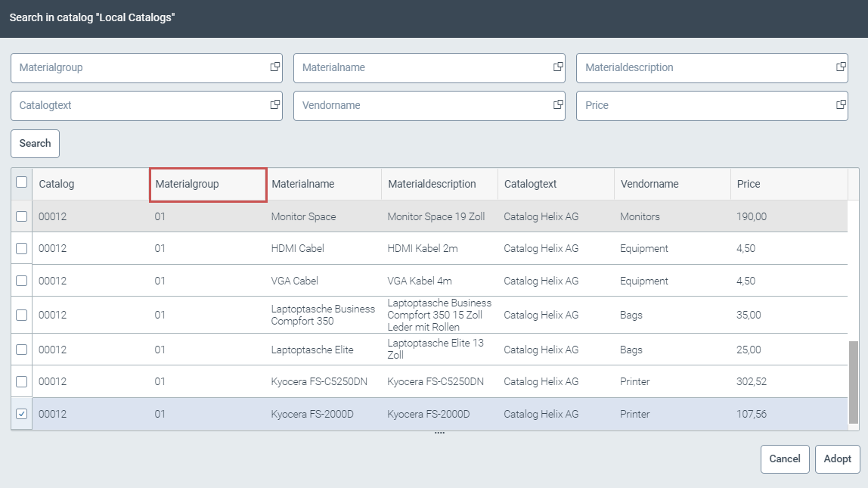Check the Monitor Space row checkbox
Image resolution: width=868 pixels, height=488 pixels.
22,216
